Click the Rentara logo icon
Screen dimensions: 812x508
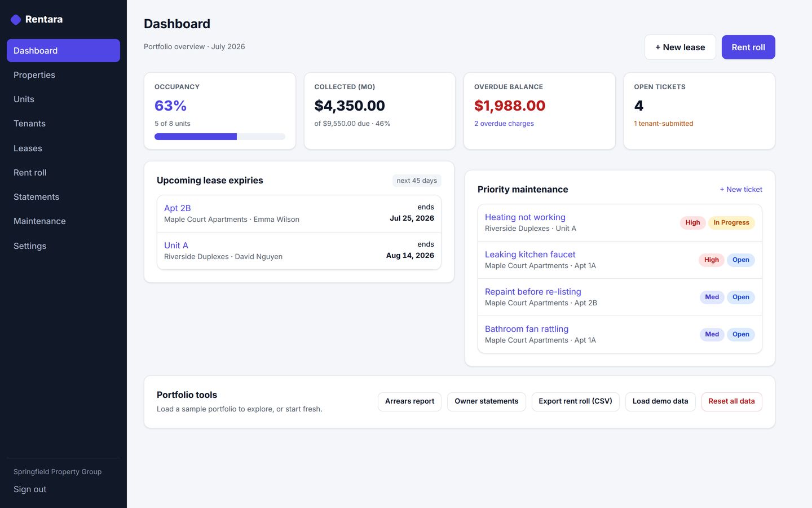tap(16, 20)
